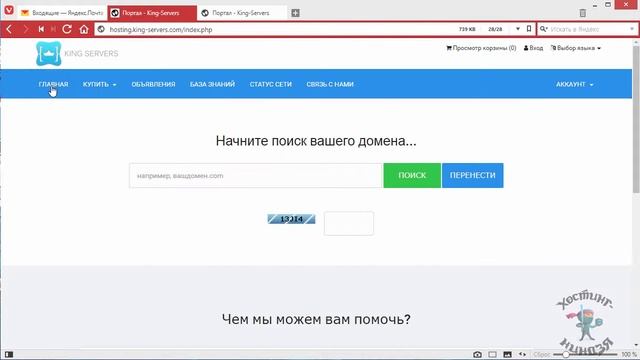Open the Vivaldi menu logo button
640x360 pixels.
point(9,10)
